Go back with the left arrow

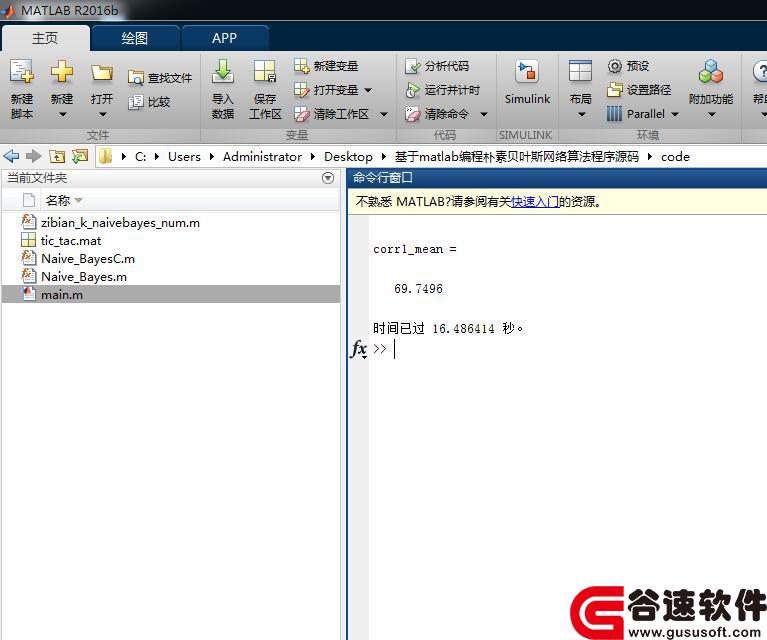11,157
